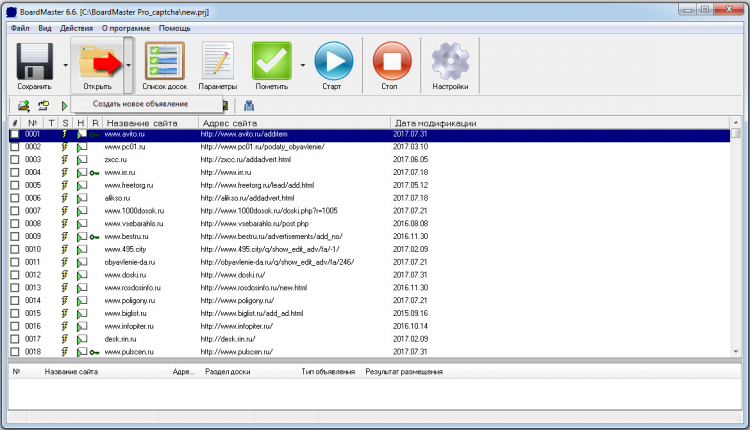The width and height of the screenshot is (750, 430).
Task: Open Настройки gear icon
Action: point(450,61)
